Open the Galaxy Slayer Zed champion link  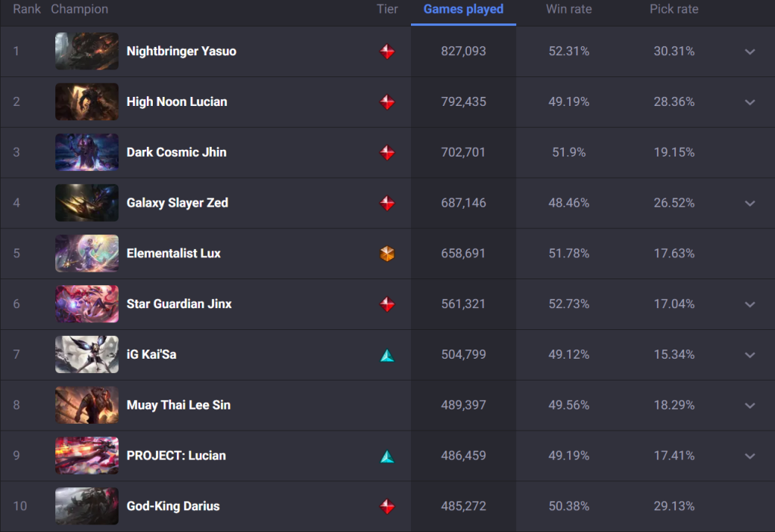pos(177,203)
